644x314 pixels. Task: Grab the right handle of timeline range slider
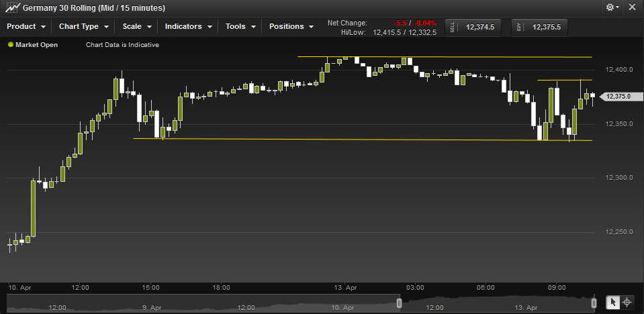click(594, 303)
